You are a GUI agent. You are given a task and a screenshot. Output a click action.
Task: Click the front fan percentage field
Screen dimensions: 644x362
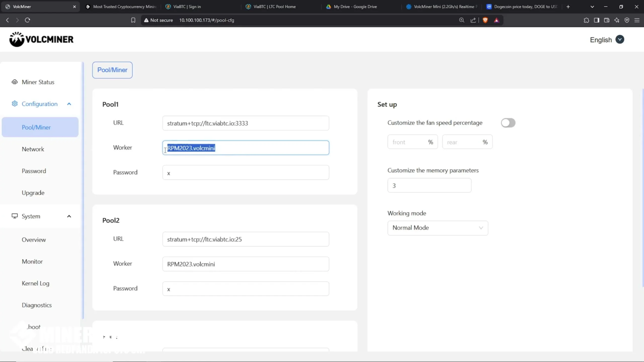(413, 142)
